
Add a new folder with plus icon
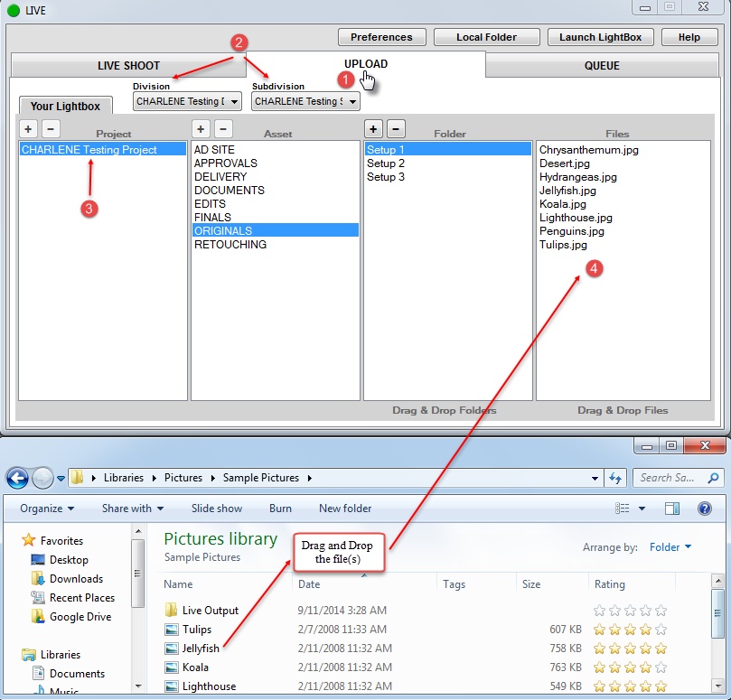[x=373, y=127]
